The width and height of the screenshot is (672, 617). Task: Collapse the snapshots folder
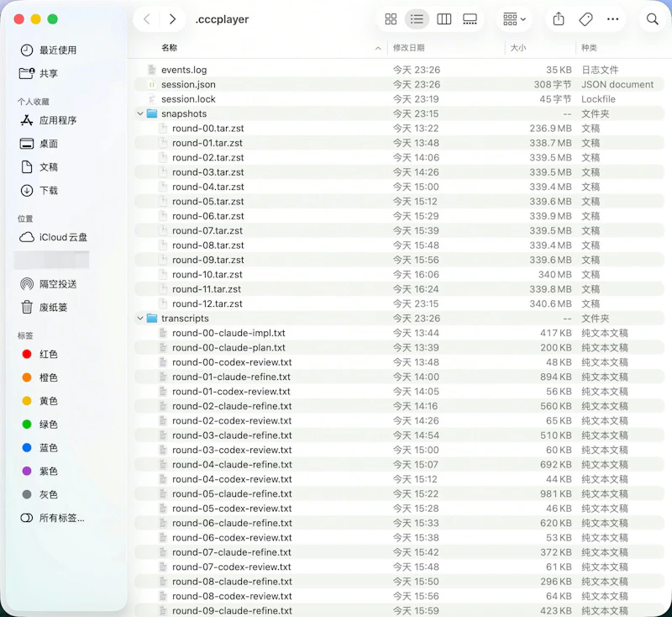coord(139,113)
